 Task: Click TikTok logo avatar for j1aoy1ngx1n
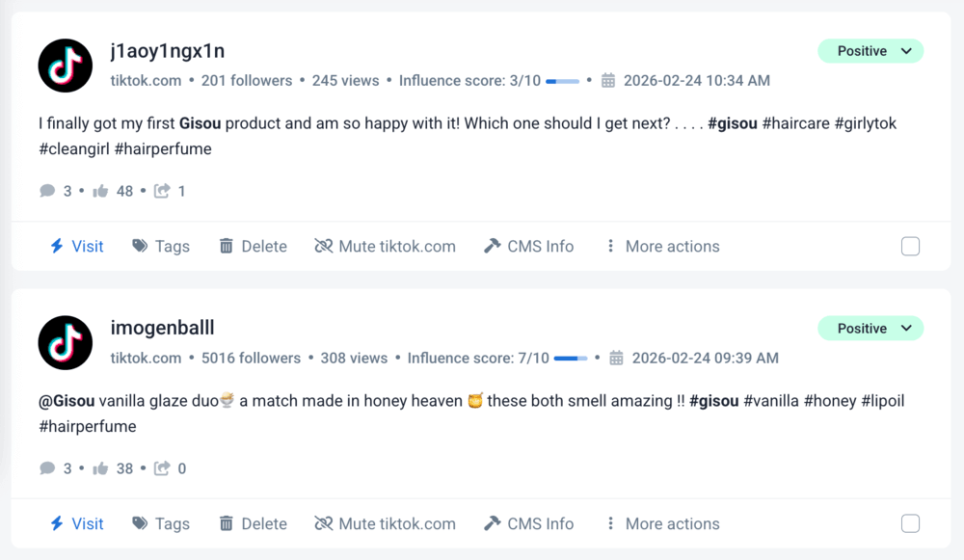(66, 66)
